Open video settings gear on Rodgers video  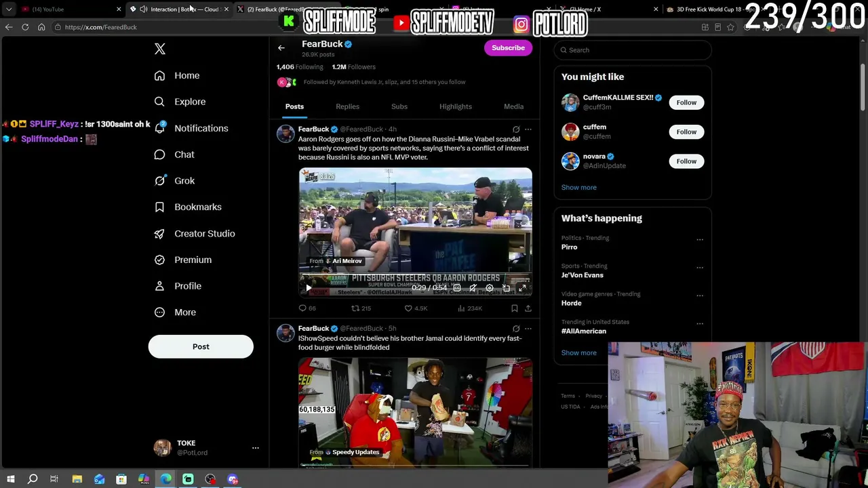click(490, 288)
